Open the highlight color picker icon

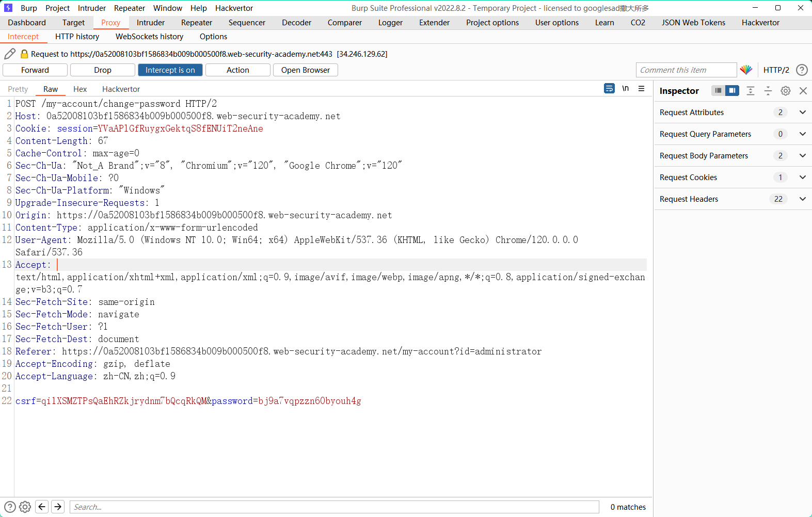tap(746, 70)
